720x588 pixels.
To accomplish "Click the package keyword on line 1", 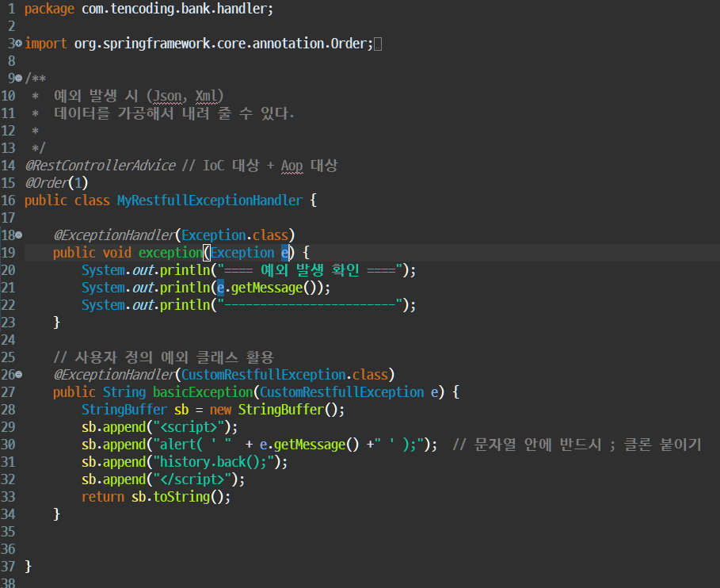I will tap(49, 9).
